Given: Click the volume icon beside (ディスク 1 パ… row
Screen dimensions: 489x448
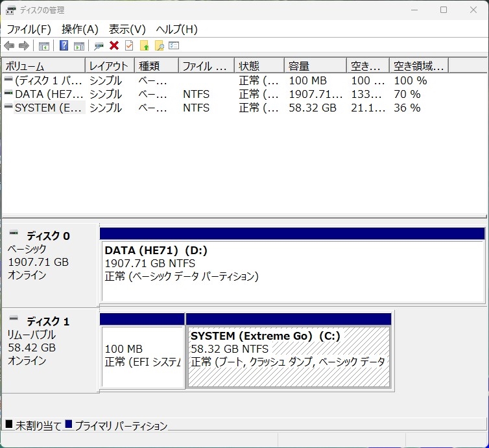Looking at the screenshot, I should coord(8,79).
